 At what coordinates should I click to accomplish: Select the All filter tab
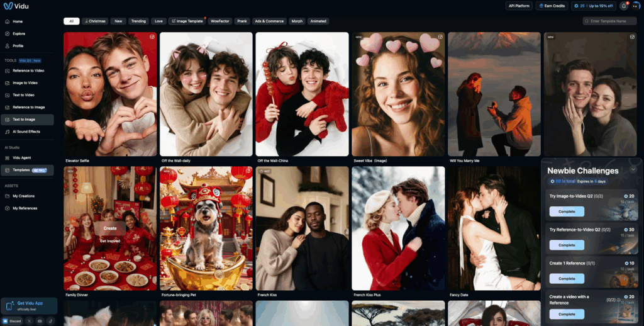click(x=72, y=21)
